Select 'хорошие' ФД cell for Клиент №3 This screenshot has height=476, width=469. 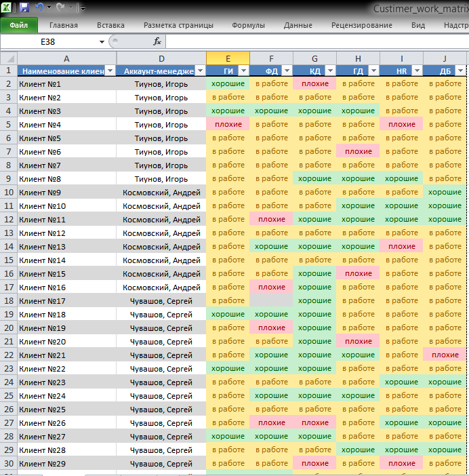(x=272, y=111)
